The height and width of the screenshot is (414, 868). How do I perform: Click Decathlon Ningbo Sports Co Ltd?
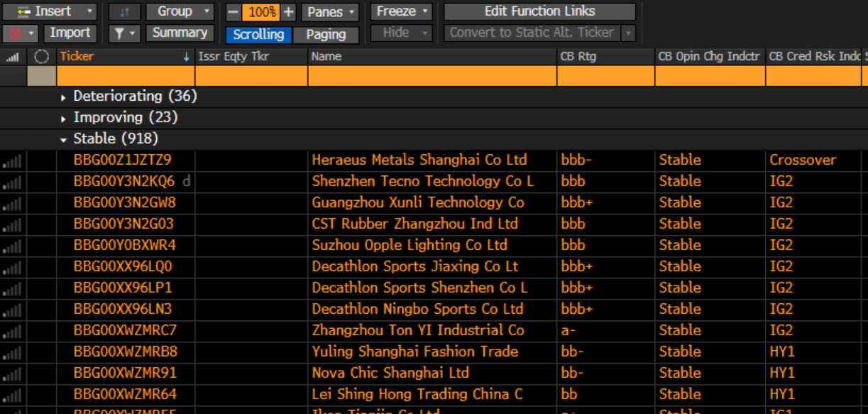[x=417, y=309]
